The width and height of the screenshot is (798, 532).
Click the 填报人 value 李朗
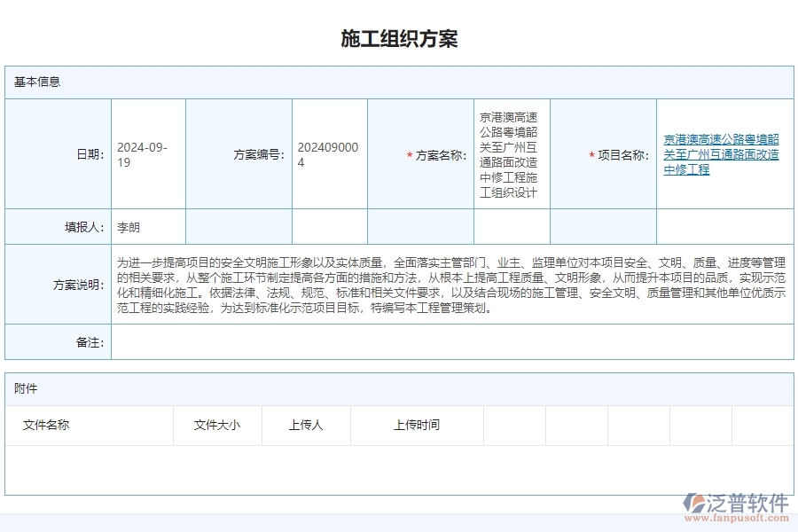coord(126,226)
